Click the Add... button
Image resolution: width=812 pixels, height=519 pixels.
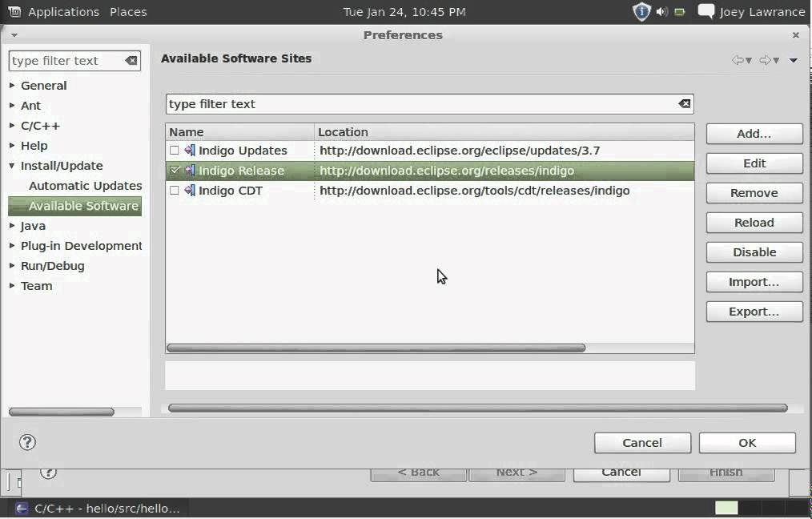pos(754,134)
